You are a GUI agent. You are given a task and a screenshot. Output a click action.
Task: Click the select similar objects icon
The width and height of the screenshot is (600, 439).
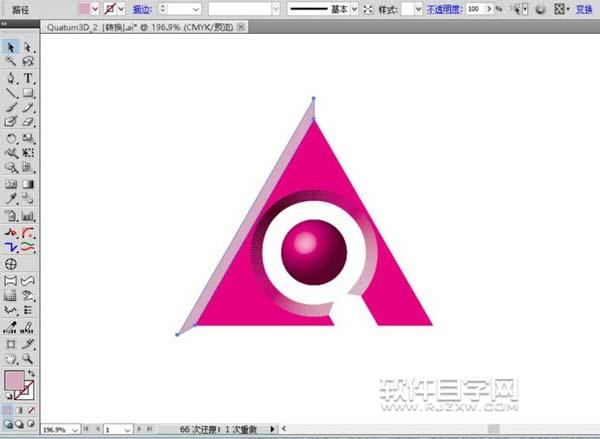click(x=517, y=9)
